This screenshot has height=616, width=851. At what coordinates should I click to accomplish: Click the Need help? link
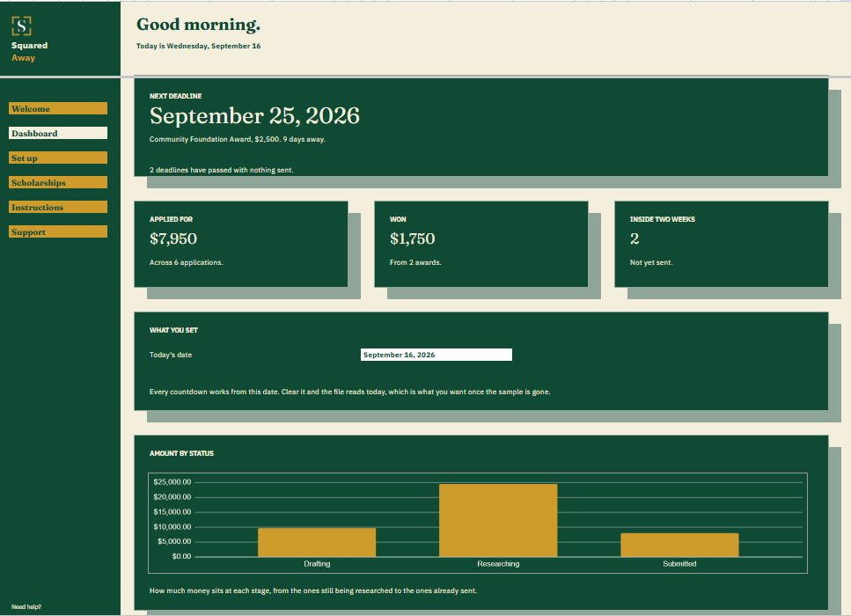click(26, 607)
